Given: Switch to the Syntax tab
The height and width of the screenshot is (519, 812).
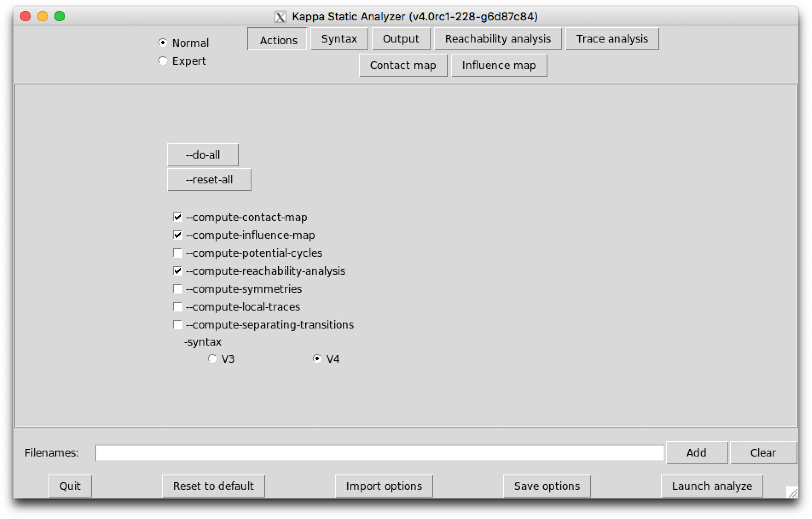Looking at the screenshot, I should (339, 39).
